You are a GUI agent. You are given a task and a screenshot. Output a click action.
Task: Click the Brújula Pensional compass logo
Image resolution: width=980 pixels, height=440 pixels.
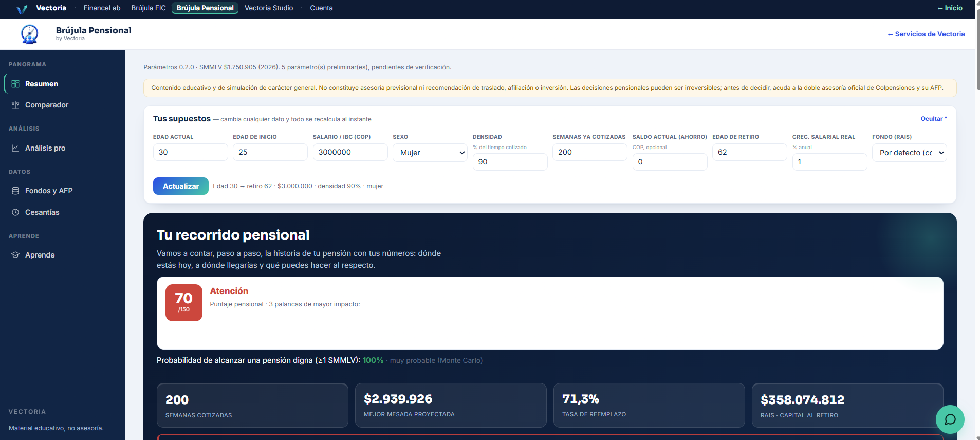(30, 34)
